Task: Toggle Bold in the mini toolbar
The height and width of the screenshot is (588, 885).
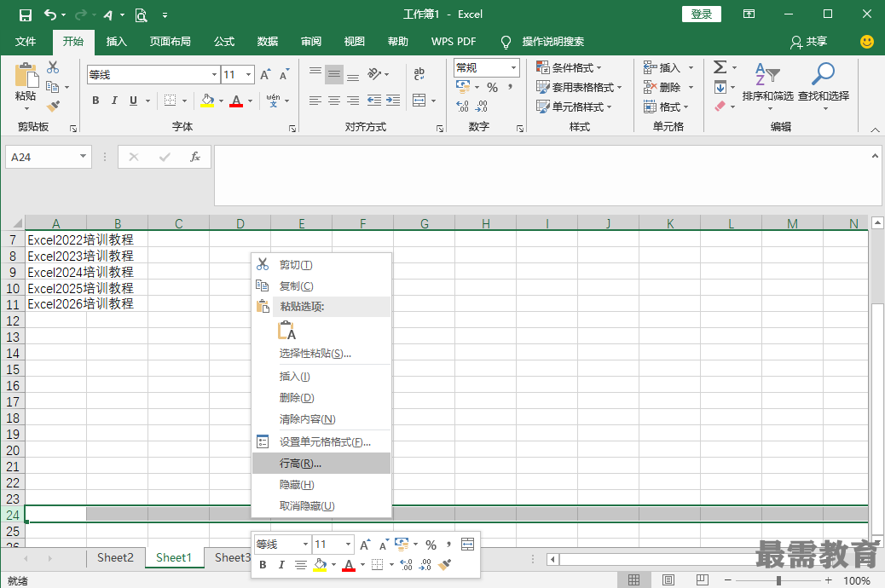Action: [x=263, y=564]
